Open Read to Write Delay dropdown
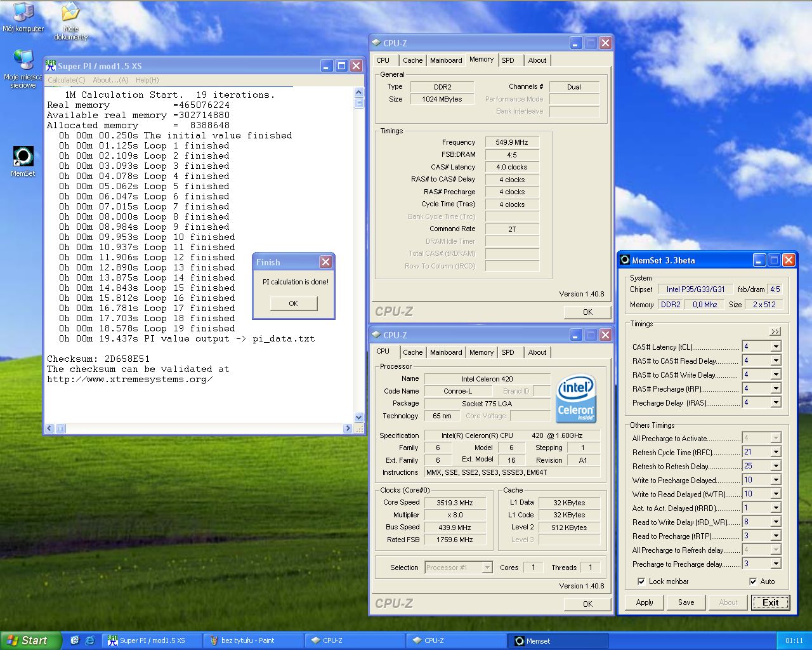The width and height of the screenshot is (812, 650). pos(776,522)
